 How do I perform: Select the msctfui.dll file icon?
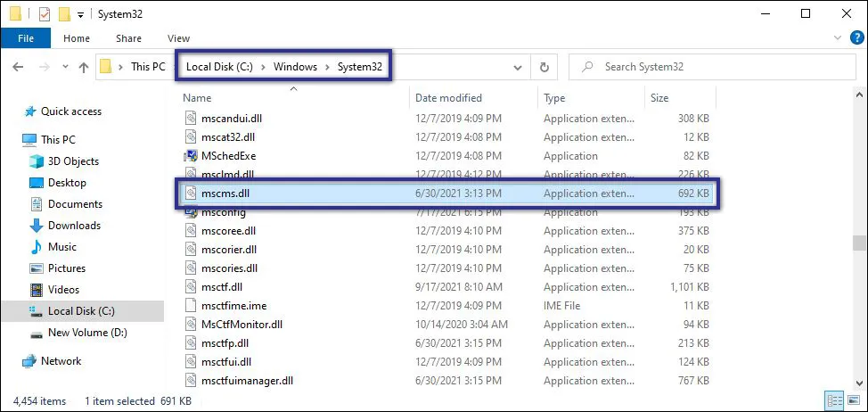tap(191, 362)
